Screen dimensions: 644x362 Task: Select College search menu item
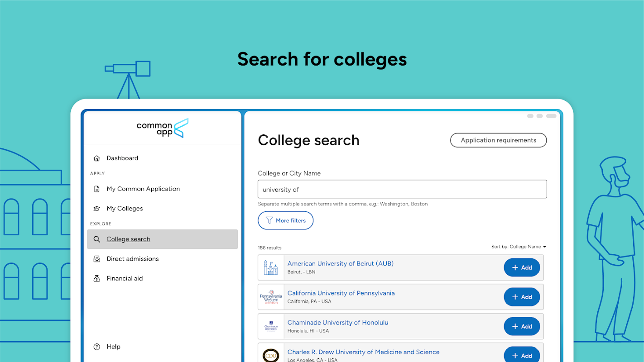pos(162,239)
